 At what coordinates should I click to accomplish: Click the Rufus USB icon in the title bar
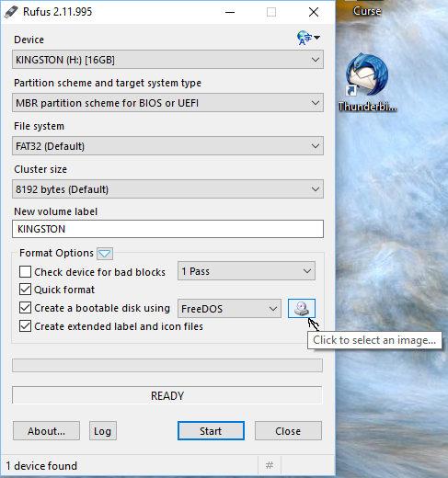pyautogui.click(x=12, y=12)
